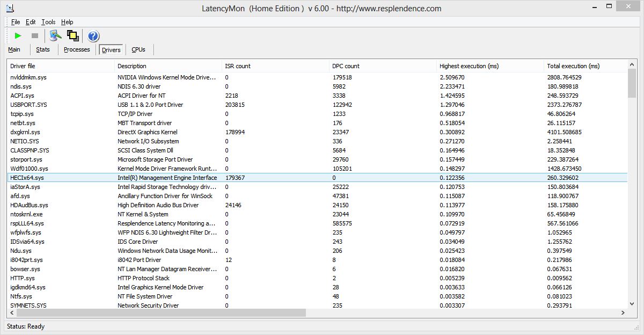Click the vertical scrollbar down arrow

(x=631, y=304)
